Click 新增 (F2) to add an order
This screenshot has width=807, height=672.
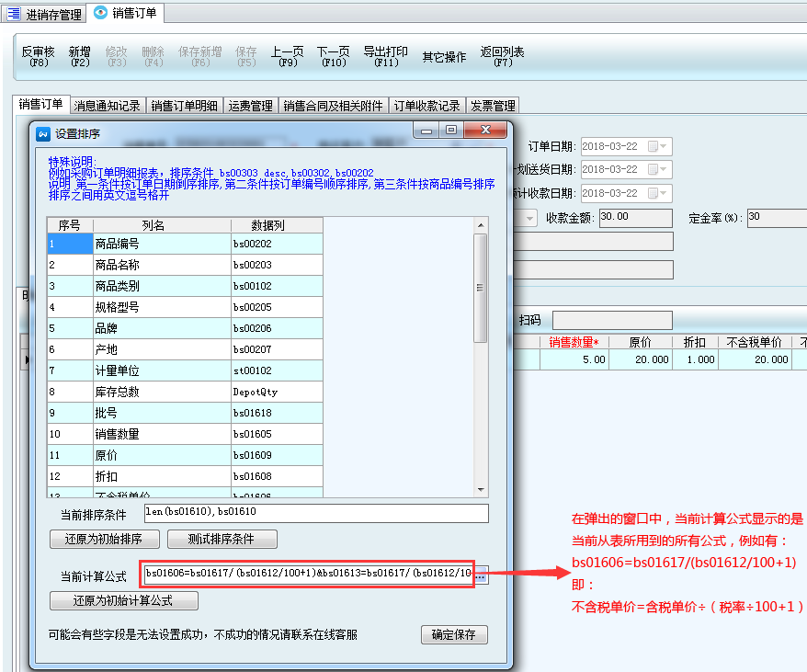[x=80, y=57]
